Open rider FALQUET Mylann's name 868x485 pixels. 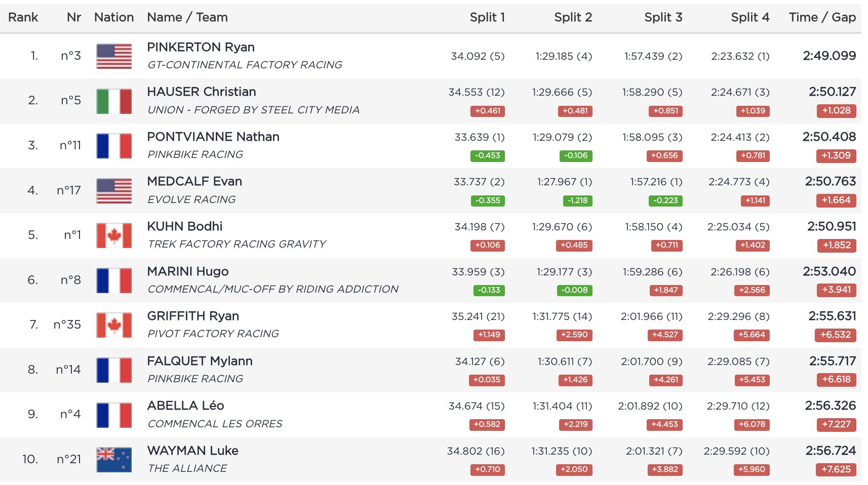pyautogui.click(x=200, y=361)
